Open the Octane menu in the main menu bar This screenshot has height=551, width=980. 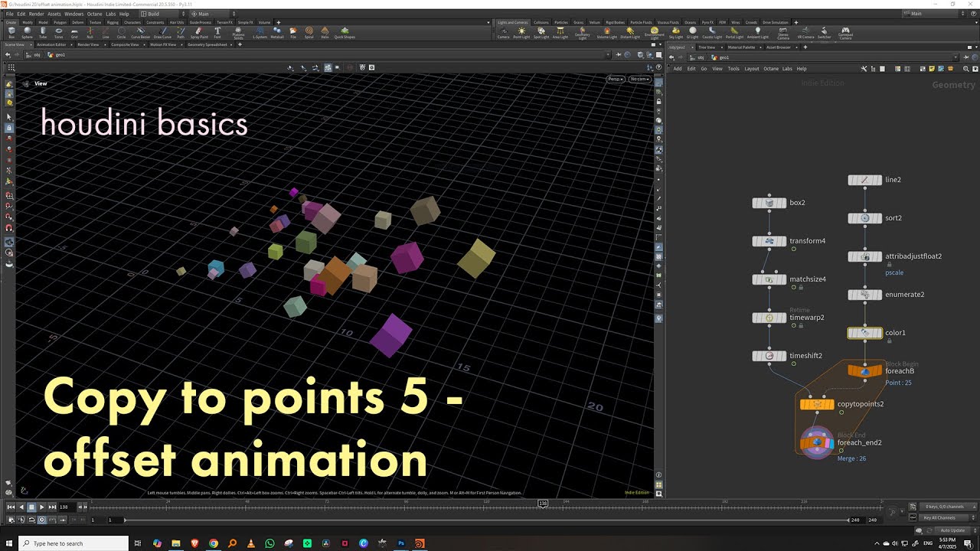point(94,14)
